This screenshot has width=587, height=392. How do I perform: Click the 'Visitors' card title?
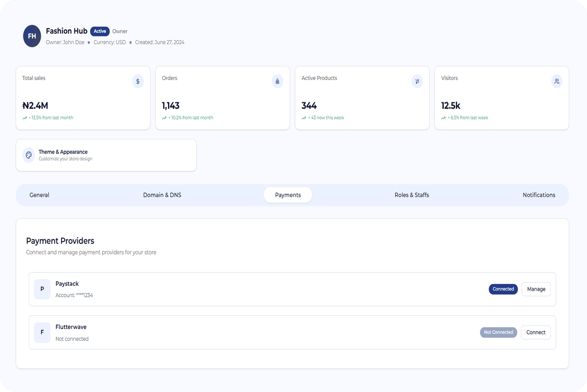pos(449,78)
